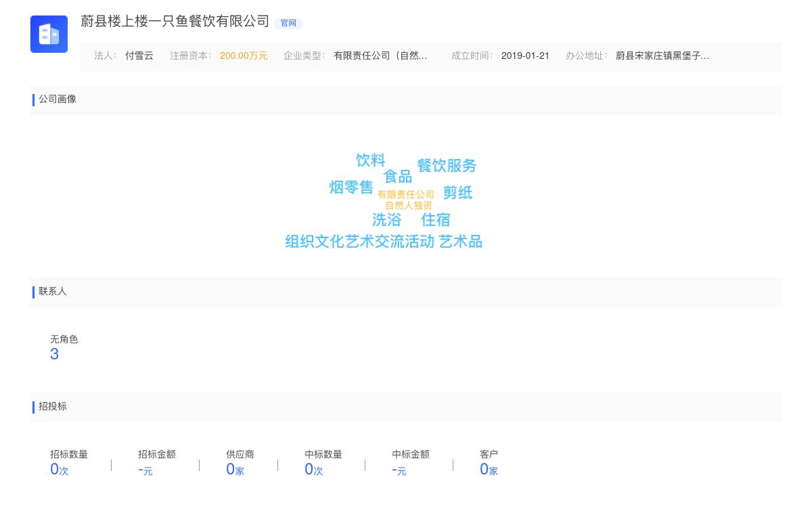This screenshot has height=509, width=812.
Task: Click the 招标数量 label
Action: pyautogui.click(x=69, y=455)
